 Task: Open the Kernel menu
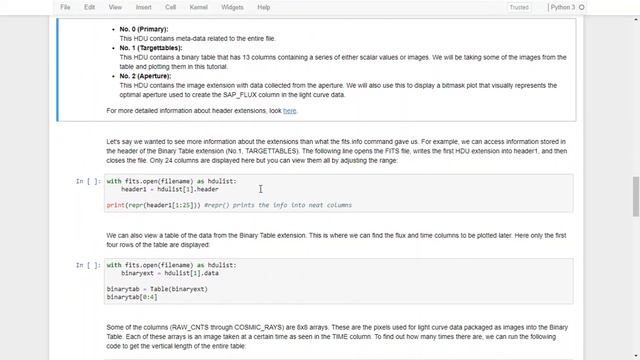tap(198, 7)
